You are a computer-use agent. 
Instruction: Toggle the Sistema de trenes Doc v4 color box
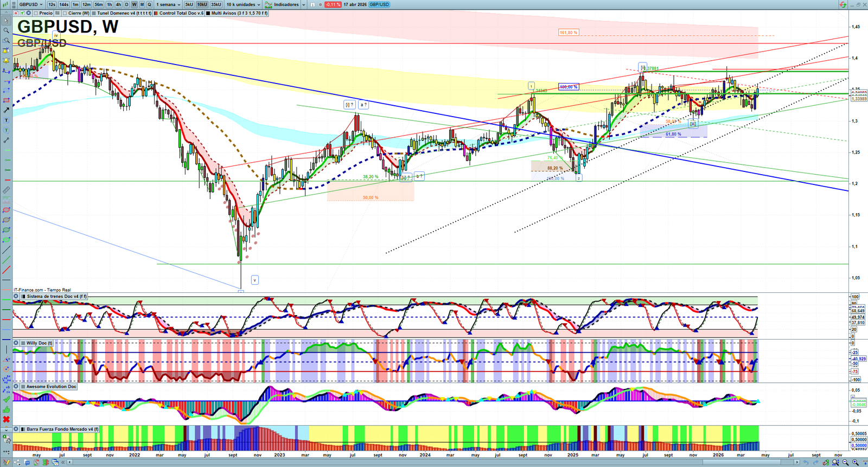[x=23, y=297]
